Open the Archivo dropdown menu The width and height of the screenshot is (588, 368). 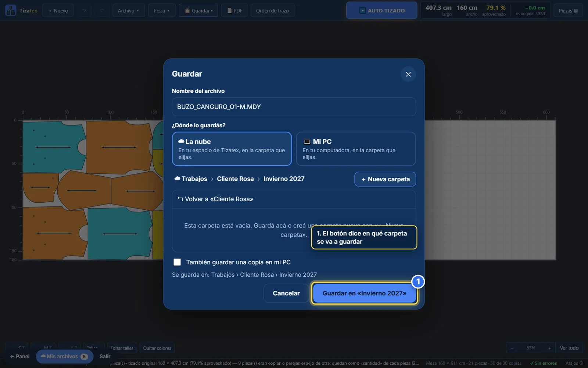pos(128,11)
